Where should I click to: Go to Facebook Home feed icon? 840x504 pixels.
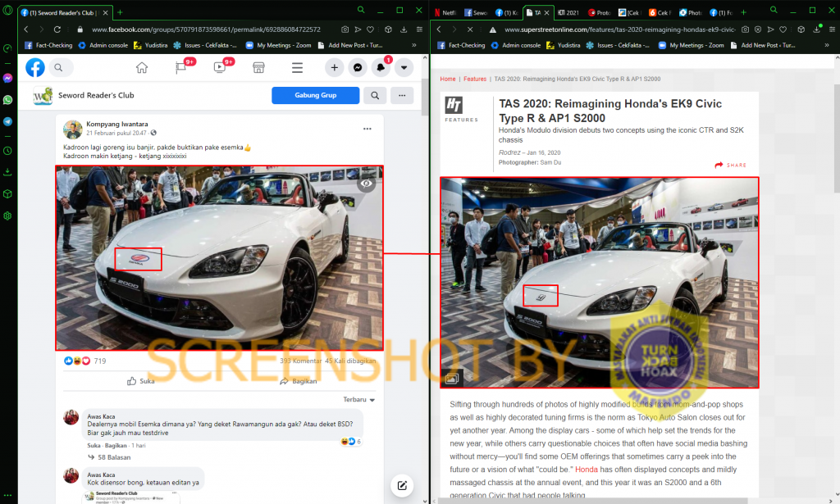(141, 67)
